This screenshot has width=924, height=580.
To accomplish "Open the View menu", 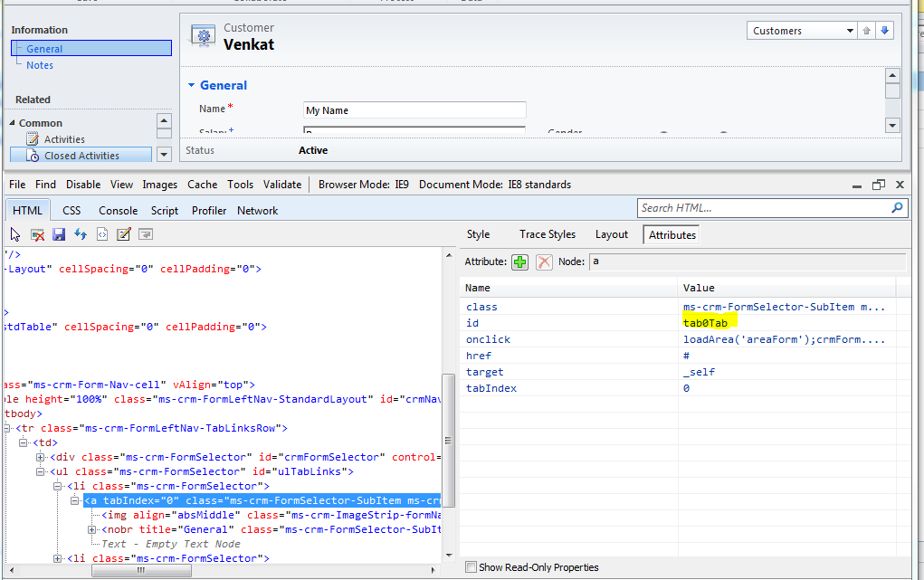I will pyautogui.click(x=121, y=185).
